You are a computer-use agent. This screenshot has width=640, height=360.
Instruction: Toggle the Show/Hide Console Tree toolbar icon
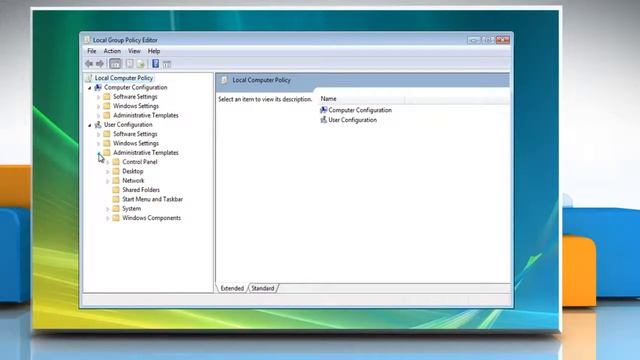click(x=115, y=64)
